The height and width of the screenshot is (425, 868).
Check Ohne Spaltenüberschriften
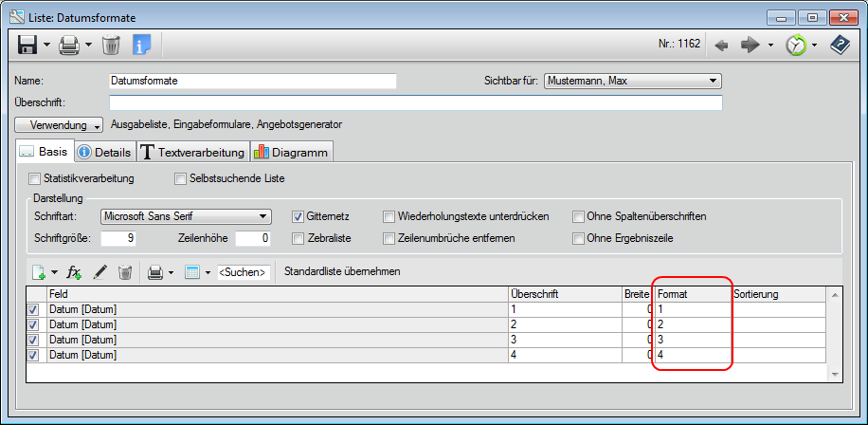pyautogui.click(x=578, y=216)
